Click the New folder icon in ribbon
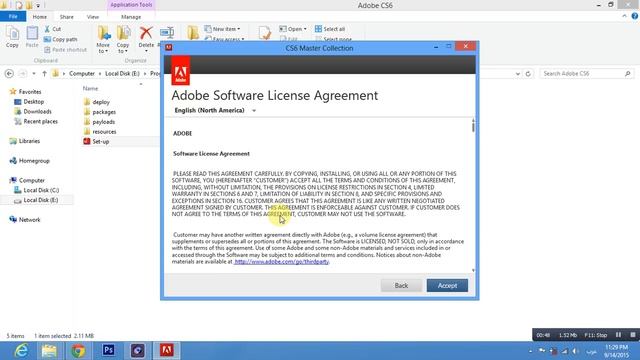 click(x=193, y=33)
